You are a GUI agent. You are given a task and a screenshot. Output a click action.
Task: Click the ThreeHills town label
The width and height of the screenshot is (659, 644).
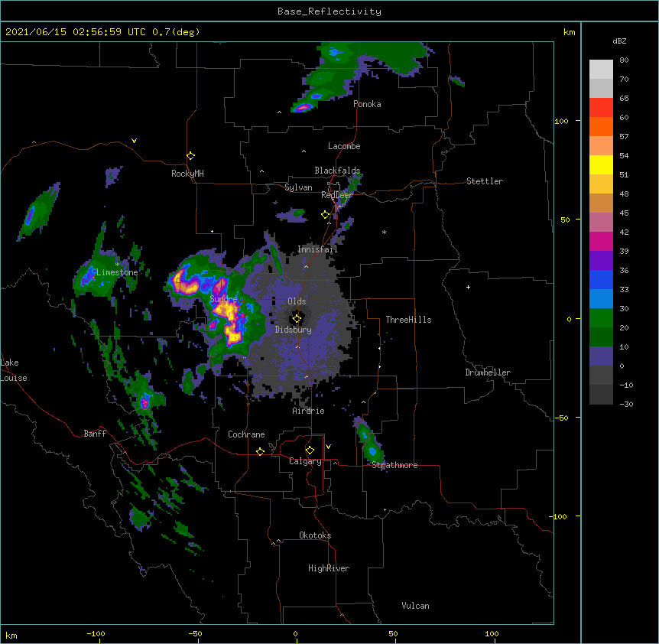(408, 320)
